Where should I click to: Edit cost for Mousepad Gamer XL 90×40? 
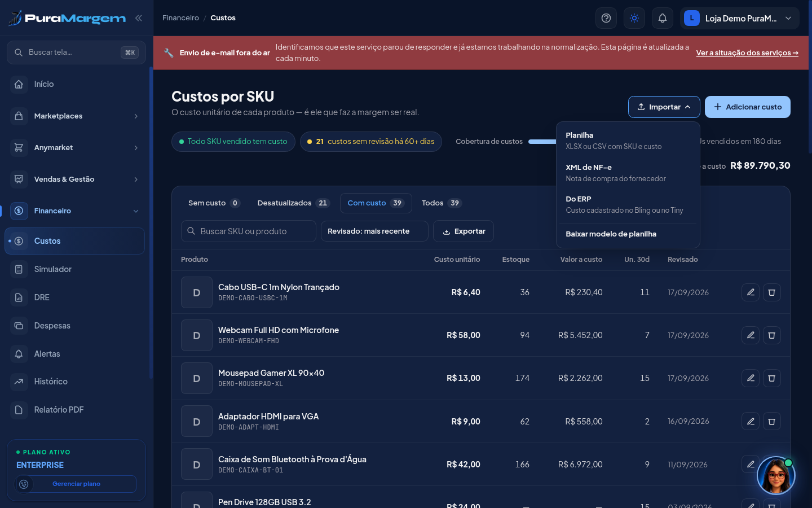pos(751,378)
